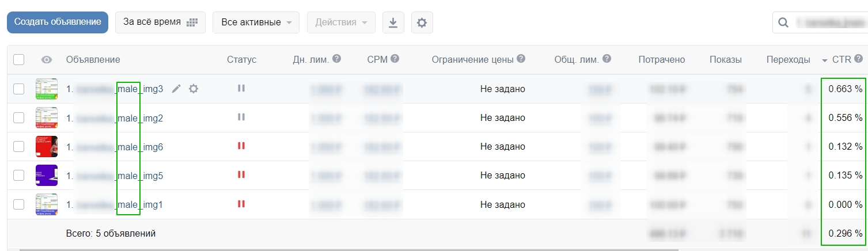The width and height of the screenshot is (868, 251).
Task: Click the search magnifier icon
Action: pos(783,22)
